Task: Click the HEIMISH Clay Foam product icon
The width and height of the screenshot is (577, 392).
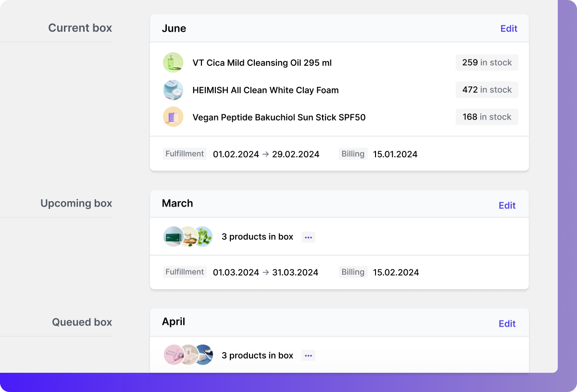Action: [173, 90]
